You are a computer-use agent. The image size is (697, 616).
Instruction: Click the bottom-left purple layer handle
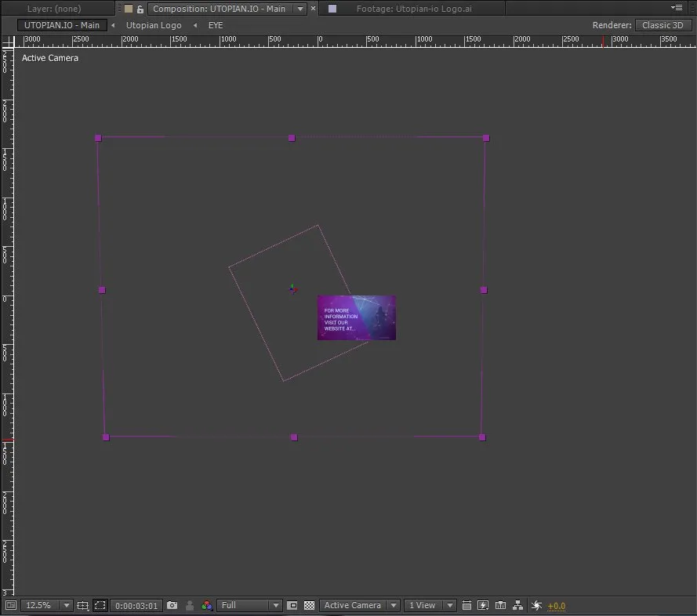click(x=106, y=437)
